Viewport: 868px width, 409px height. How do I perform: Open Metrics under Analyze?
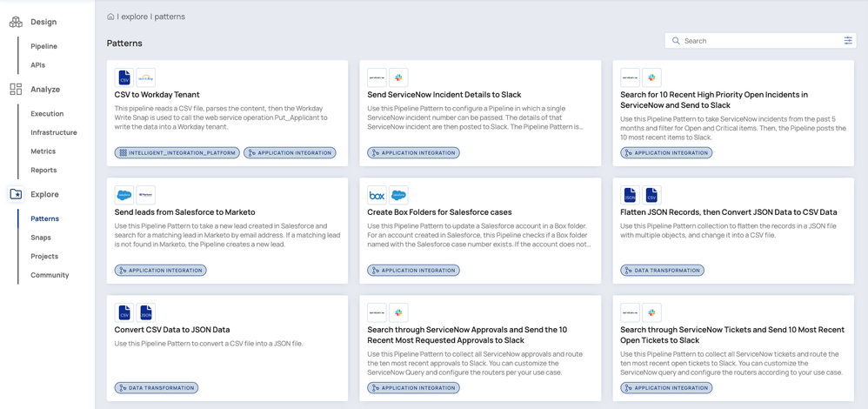43,151
